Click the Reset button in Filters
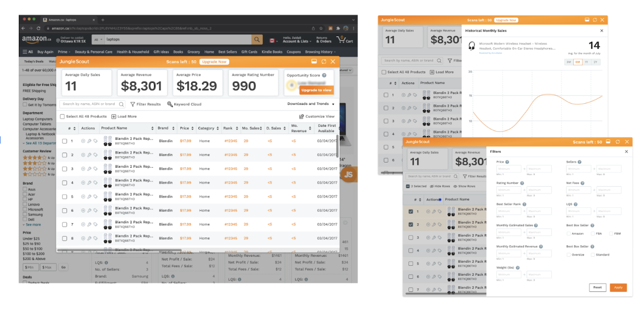 click(597, 287)
